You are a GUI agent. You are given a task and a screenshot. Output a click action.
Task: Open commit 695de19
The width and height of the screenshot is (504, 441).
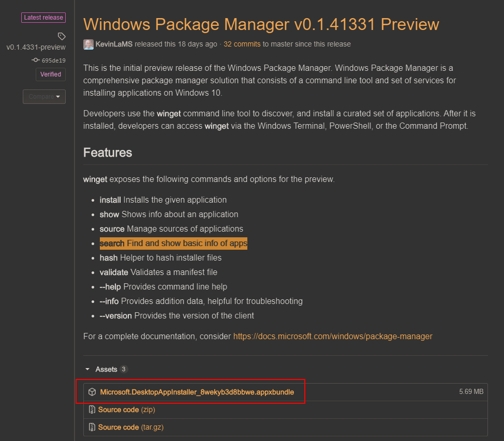pyautogui.click(x=54, y=60)
